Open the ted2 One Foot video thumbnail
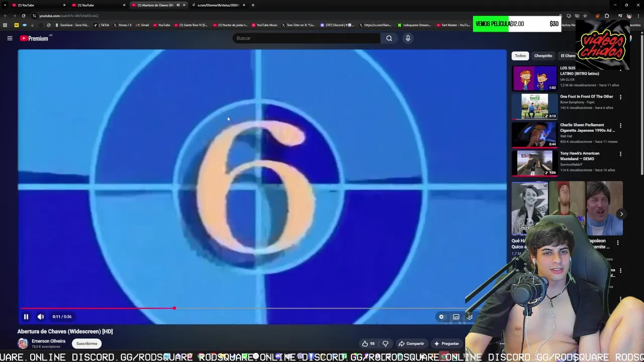Screen dimensions: 644x362 pyautogui.click(x=534, y=107)
